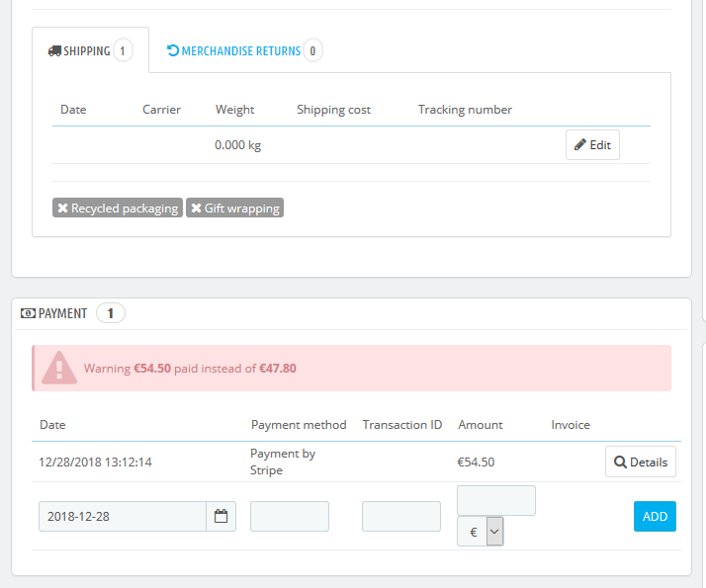
Task: Focus the payment date field 2018-12-28
Action: pos(123,517)
